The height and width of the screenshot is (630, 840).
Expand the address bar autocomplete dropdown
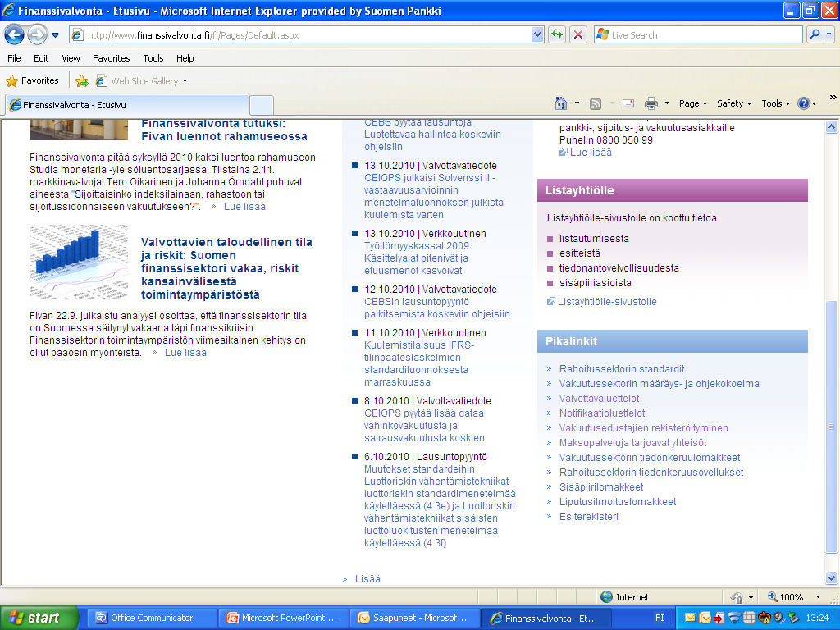[537, 35]
